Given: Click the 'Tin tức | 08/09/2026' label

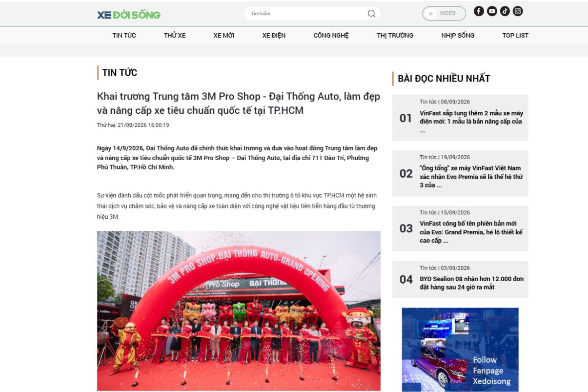Looking at the screenshot, I should pos(445,102).
